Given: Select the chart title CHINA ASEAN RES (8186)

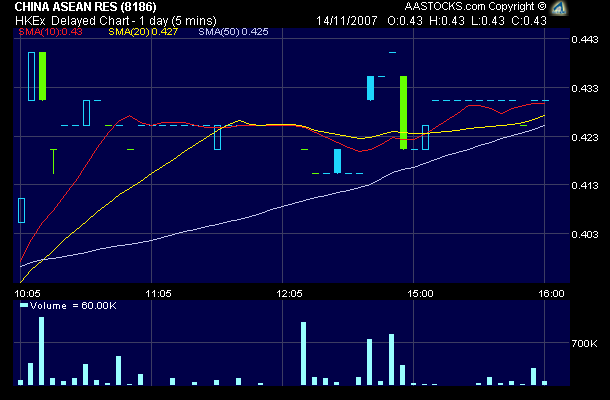Looking at the screenshot, I should point(86,7).
